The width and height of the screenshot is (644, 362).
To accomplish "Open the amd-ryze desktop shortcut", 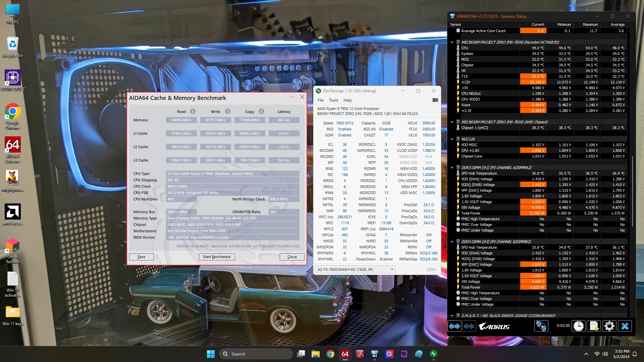I will tap(13, 215).
